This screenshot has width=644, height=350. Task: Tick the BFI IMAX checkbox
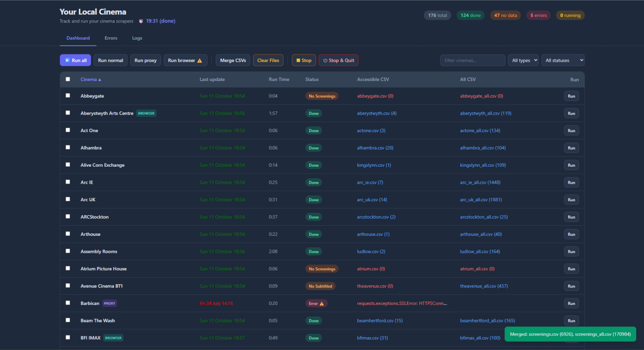click(68, 337)
